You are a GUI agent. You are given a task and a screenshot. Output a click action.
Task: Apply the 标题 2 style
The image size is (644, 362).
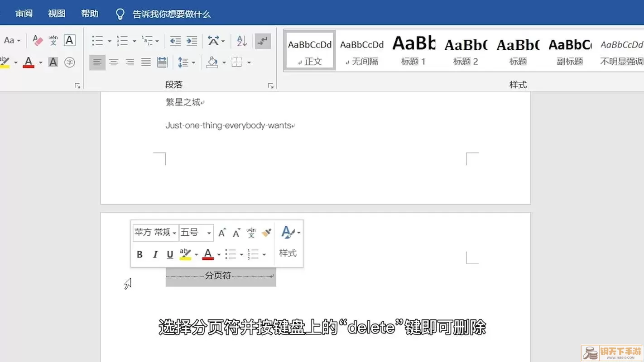(466, 51)
